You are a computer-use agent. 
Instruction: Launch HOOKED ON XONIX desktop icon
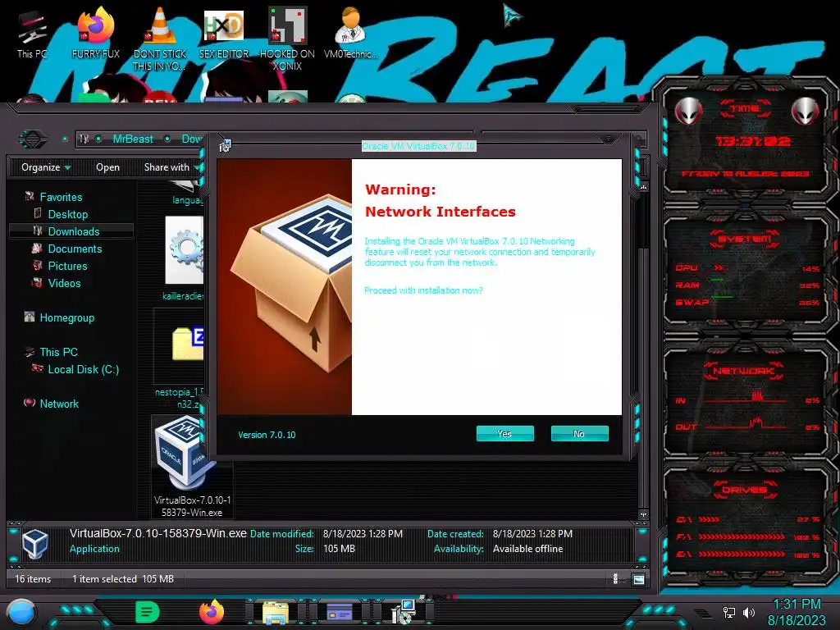pos(287,39)
